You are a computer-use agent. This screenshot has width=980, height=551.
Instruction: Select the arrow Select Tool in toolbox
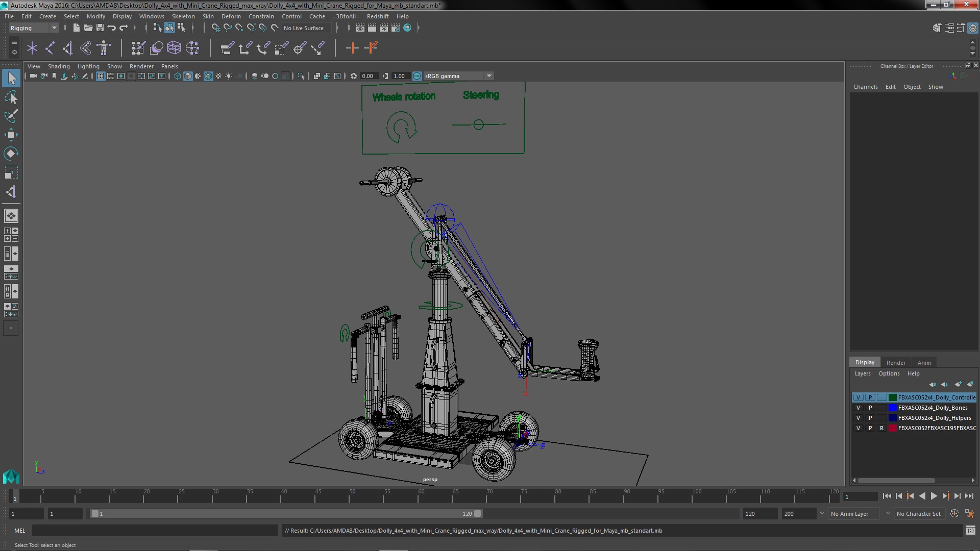click(11, 78)
